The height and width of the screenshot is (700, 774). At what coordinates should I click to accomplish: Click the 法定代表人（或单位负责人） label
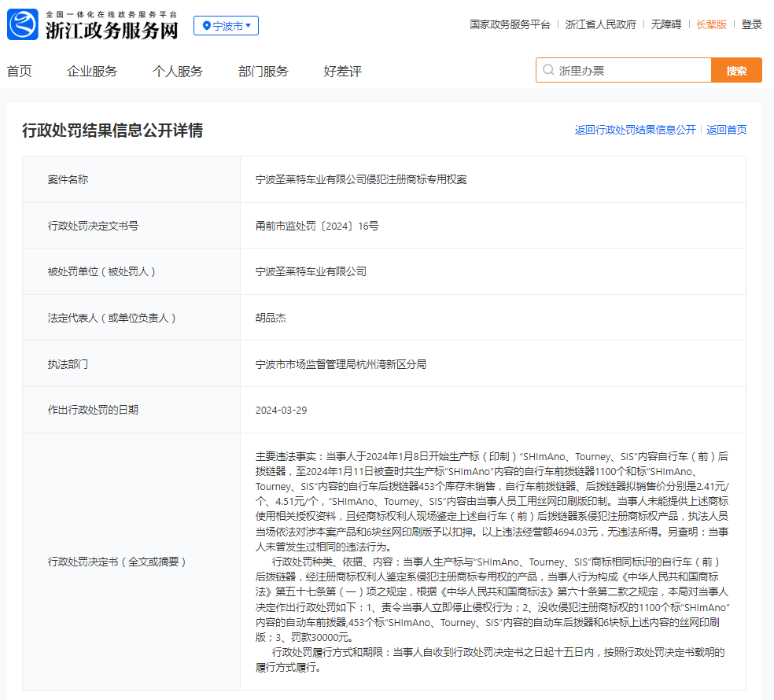[x=112, y=318]
